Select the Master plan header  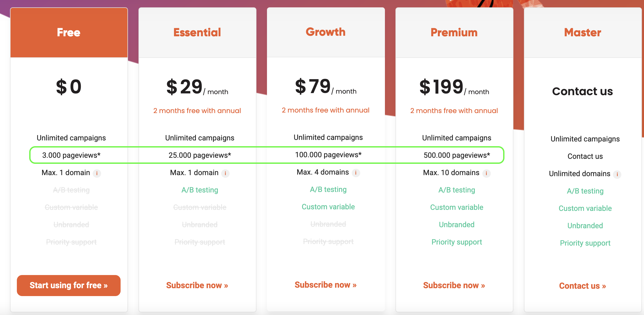(583, 33)
